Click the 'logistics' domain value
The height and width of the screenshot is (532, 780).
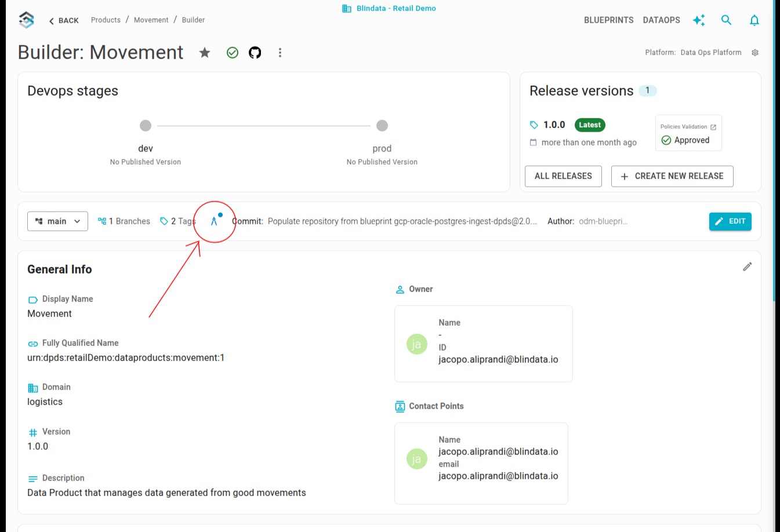pyautogui.click(x=45, y=402)
